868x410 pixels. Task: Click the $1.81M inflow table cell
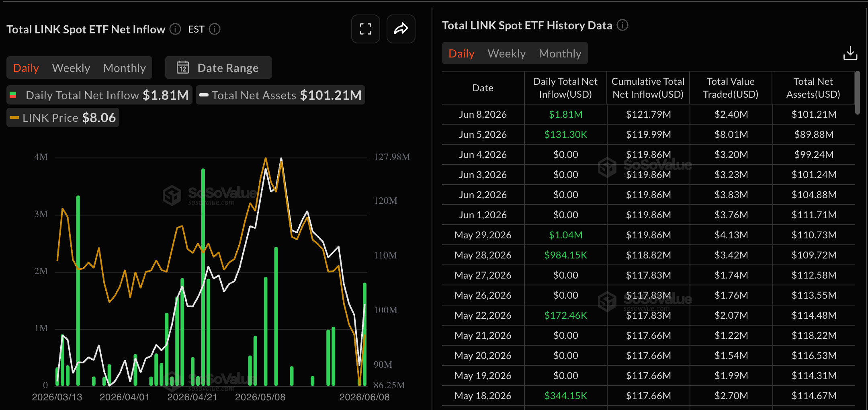point(566,114)
